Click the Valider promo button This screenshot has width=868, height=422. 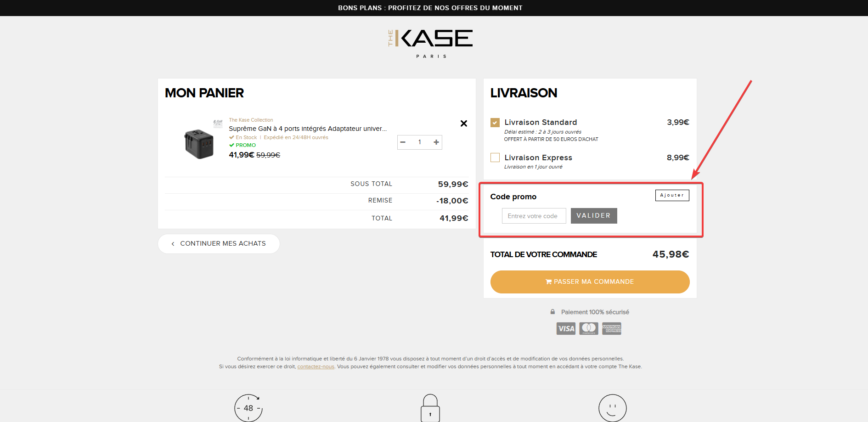point(594,216)
